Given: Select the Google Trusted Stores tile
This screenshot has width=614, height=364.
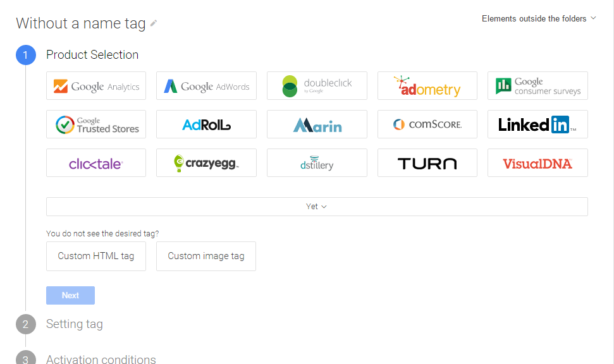Looking at the screenshot, I should pyautogui.click(x=96, y=124).
